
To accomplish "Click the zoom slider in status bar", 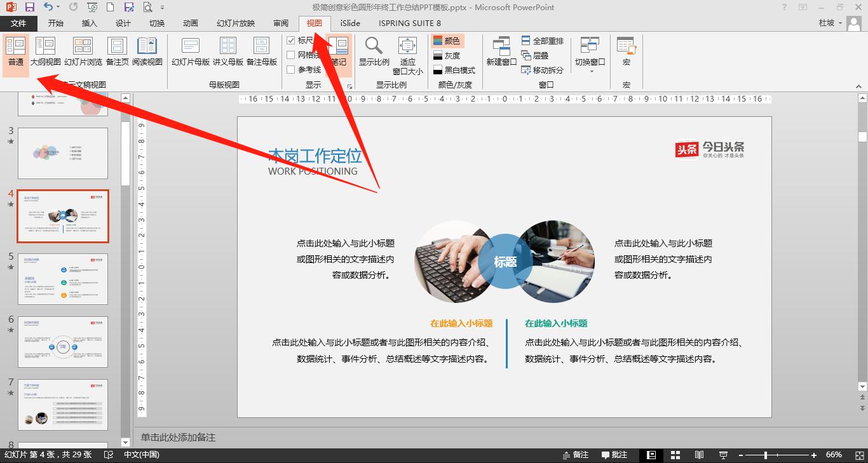I will pyautogui.click(x=766, y=455).
